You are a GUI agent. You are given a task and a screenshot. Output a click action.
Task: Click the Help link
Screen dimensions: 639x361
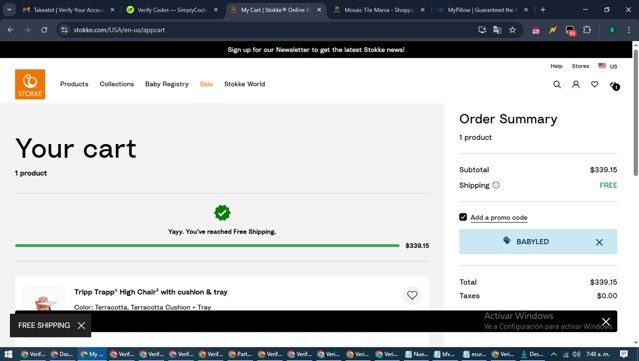coord(556,66)
